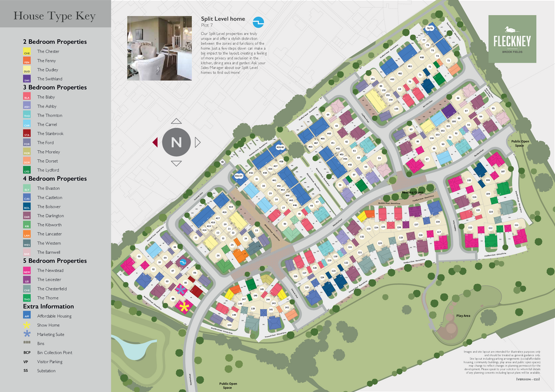Click The Chester label in the key
This screenshot has width=555, height=392.
[48, 51]
